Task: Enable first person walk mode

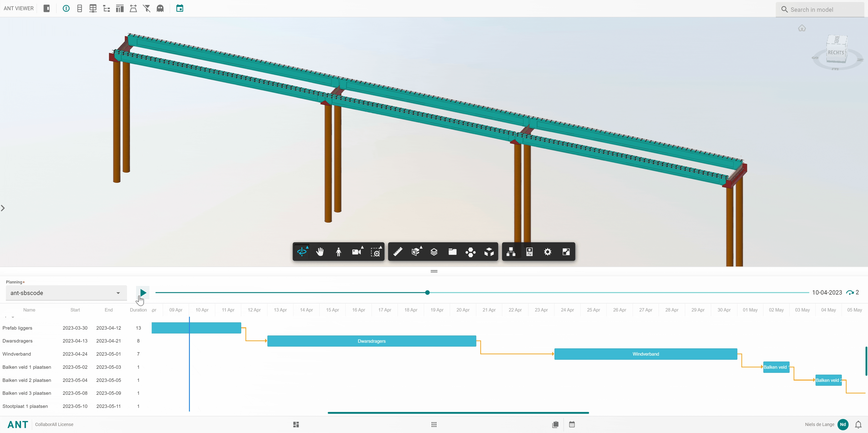Action: pos(338,252)
